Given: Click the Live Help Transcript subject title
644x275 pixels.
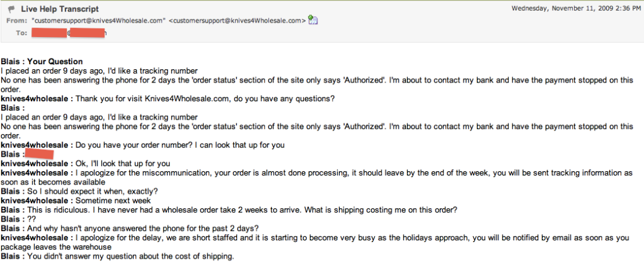Looking at the screenshot, I should pos(60,9).
